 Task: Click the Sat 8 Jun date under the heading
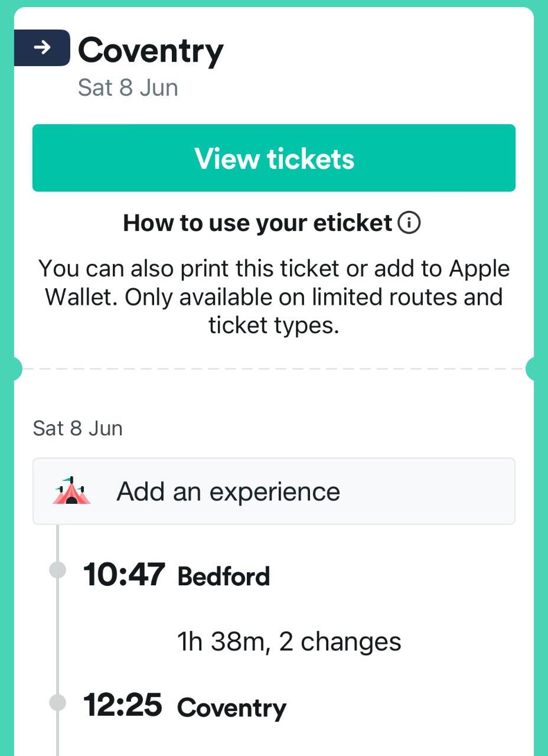pos(128,88)
